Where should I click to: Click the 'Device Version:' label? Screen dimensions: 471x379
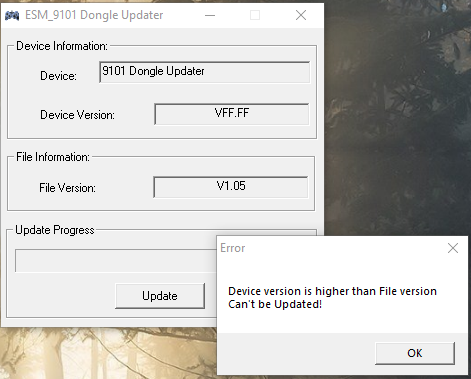(x=77, y=115)
